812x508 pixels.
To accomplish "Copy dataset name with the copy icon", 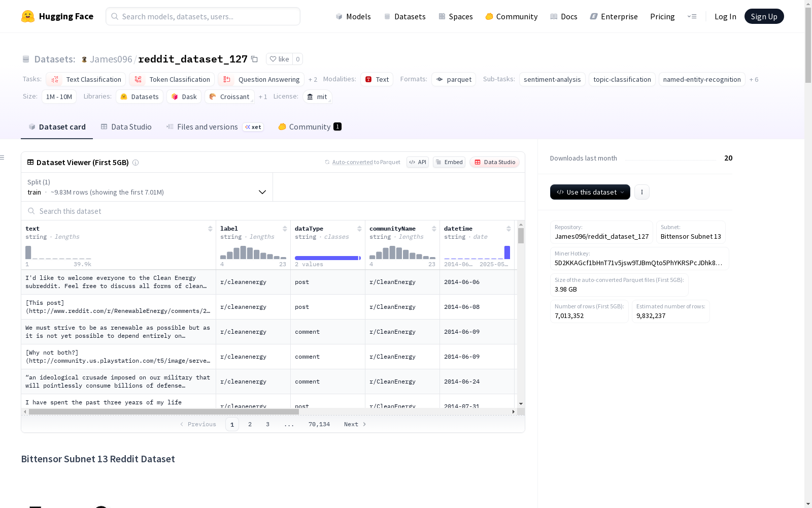I will tap(255, 59).
